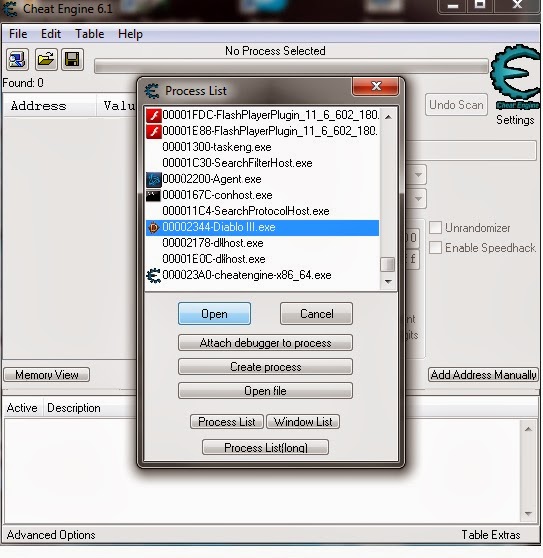Viewport: 543px width, 558px height.
Task: Select 00002344-Diablo III.exe process
Action: pyautogui.click(x=262, y=227)
